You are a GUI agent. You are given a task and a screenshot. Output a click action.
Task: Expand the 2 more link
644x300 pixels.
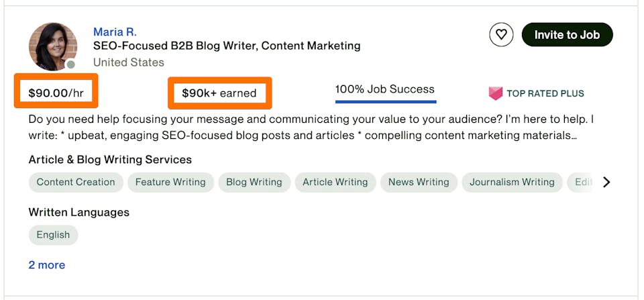click(47, 265)
